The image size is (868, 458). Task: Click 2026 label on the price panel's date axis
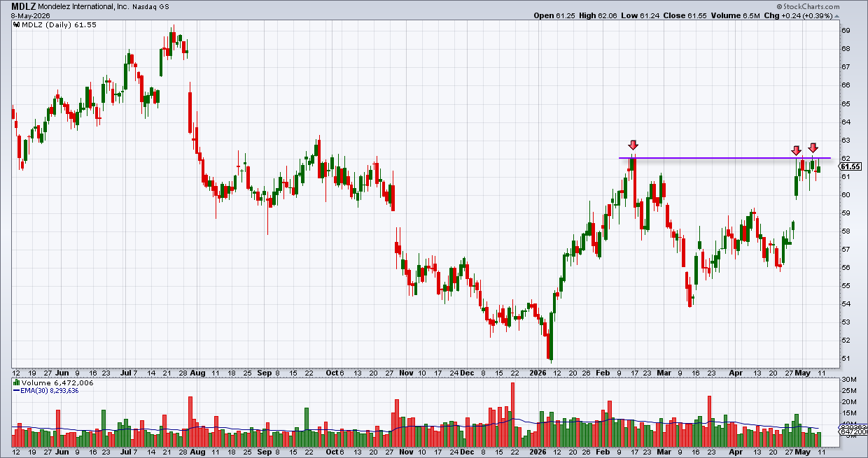(538, 373)
